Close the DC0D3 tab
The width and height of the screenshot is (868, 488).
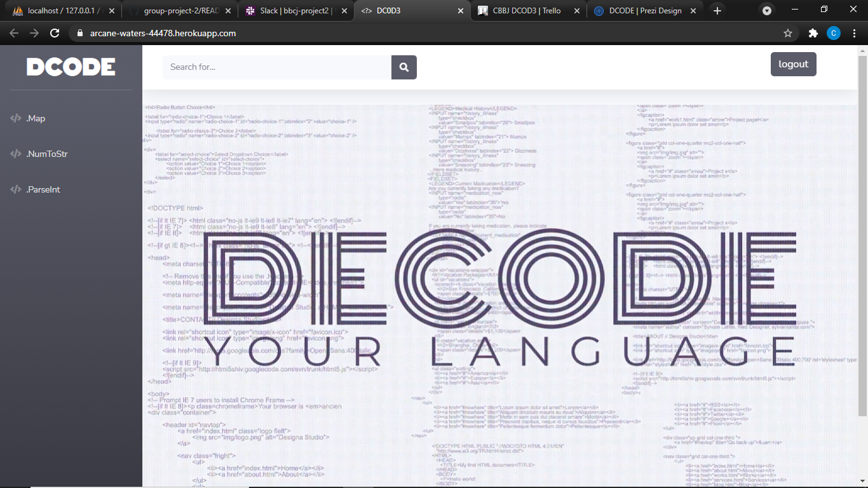click(x=460, y=11)
